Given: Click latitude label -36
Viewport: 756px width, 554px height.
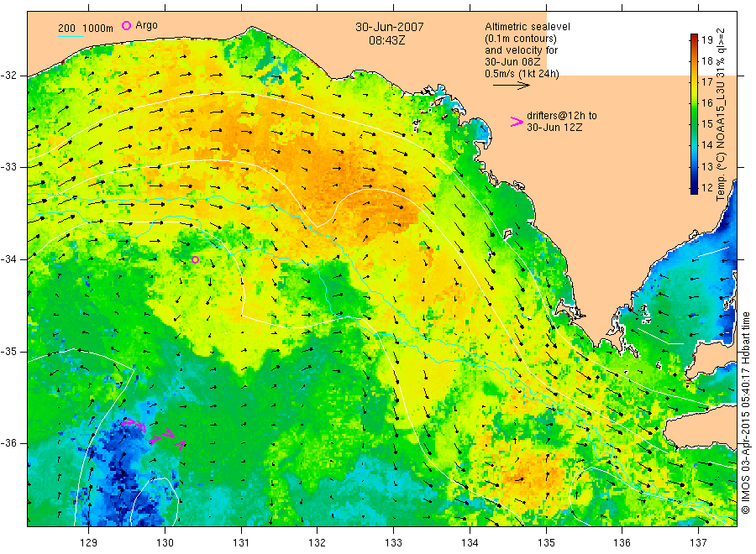Looking at the screenshot, I should pyautogui.click(x=8, y=444).
